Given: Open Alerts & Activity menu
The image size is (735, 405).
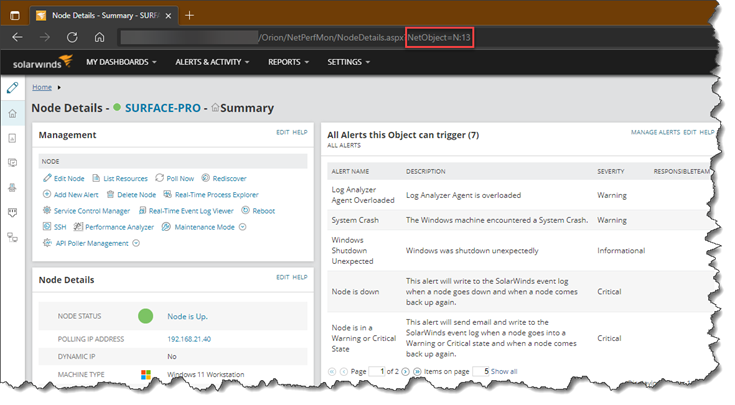Looking at the screenshot, I should pyautogui.click(x=212, y=62).
